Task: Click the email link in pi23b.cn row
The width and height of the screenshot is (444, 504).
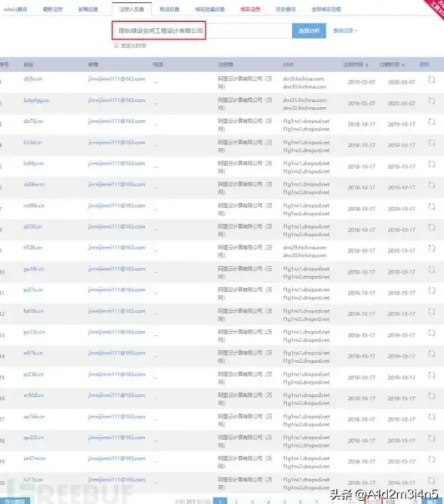Action: 116,374
